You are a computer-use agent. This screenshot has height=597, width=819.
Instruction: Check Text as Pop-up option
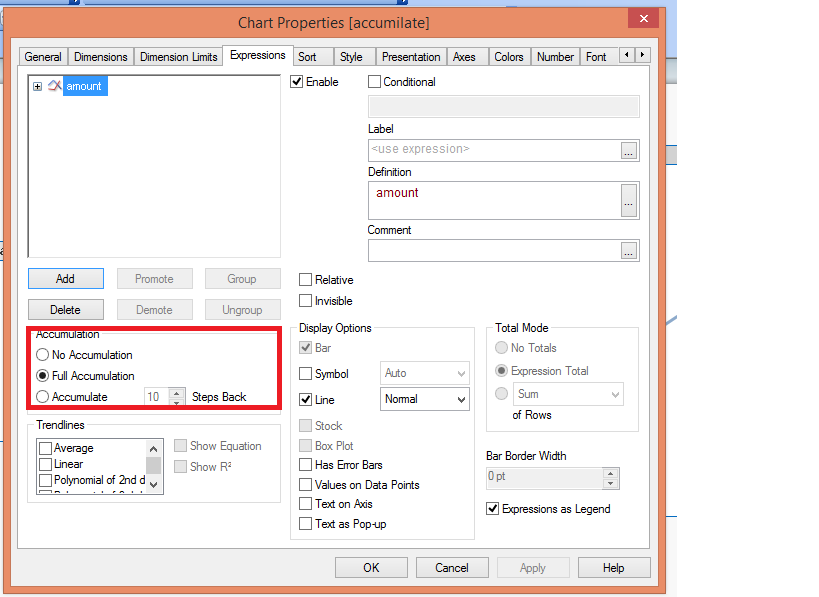[306, 524]
